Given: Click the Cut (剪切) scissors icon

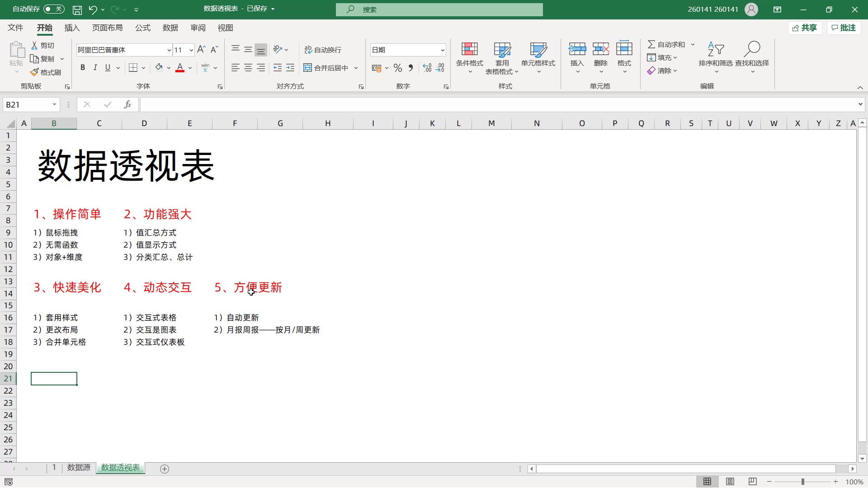Looking at the screenshot, I should click(x=34, y=45).
